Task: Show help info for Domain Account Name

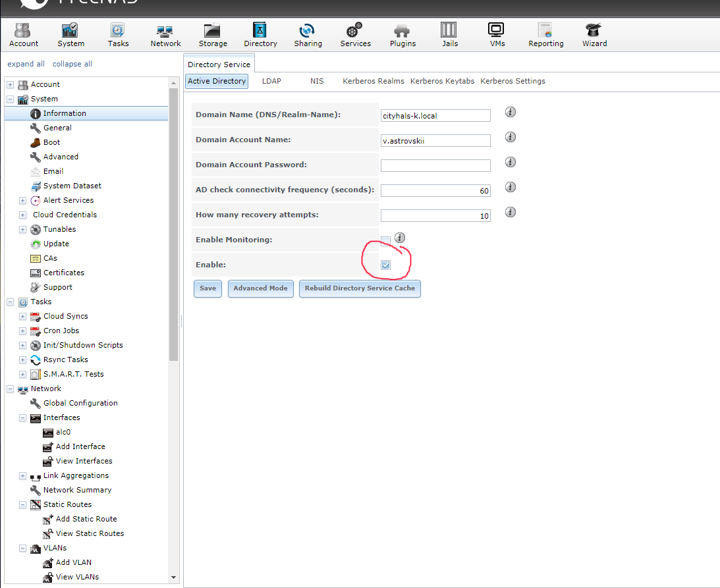Action: click(x=510, y=137)
